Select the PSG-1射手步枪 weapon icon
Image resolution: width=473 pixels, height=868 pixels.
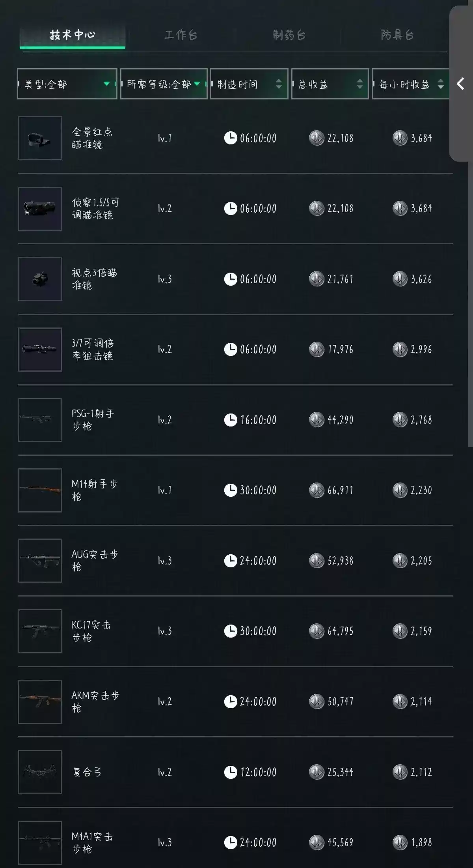[40, 419]
